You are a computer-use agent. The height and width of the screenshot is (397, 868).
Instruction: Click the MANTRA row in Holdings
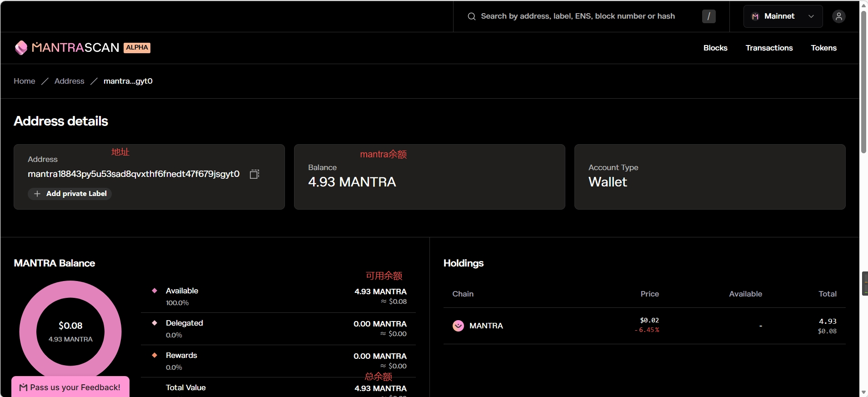coord(644,326)
